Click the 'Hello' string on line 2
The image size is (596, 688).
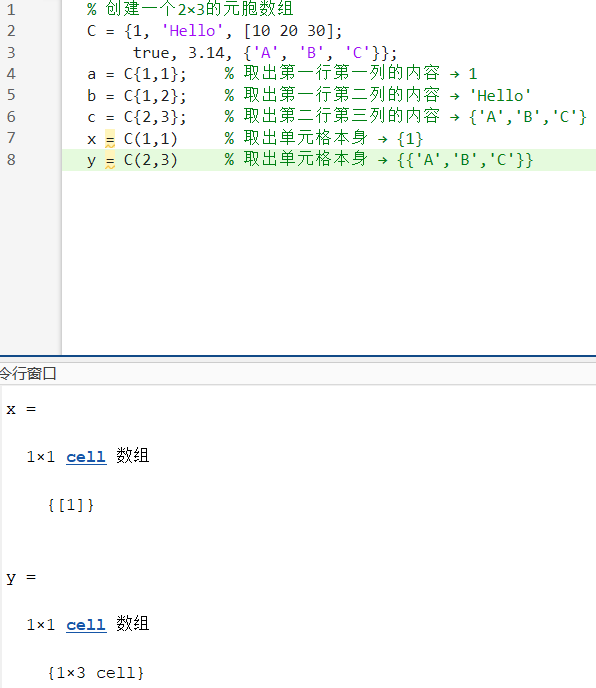193,31
